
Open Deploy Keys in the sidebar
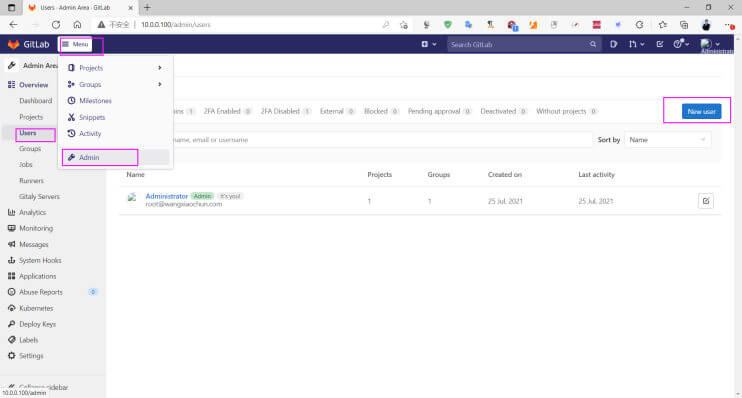click(37, 324)
